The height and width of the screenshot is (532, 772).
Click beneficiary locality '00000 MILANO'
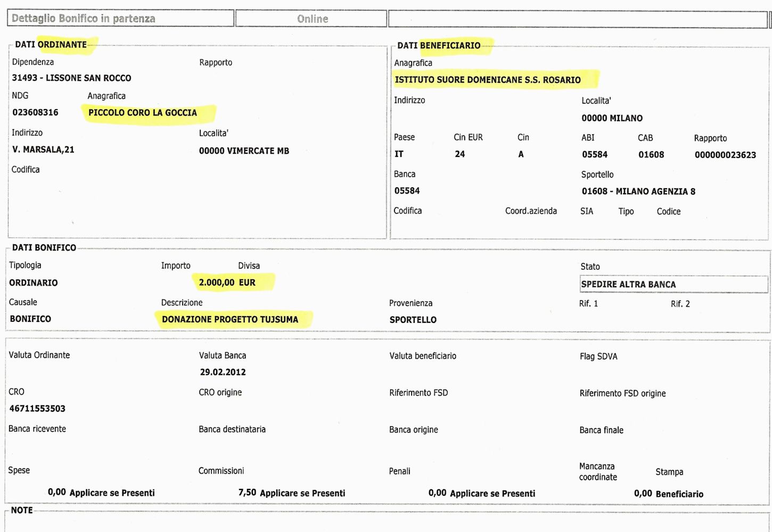[612, 118]
